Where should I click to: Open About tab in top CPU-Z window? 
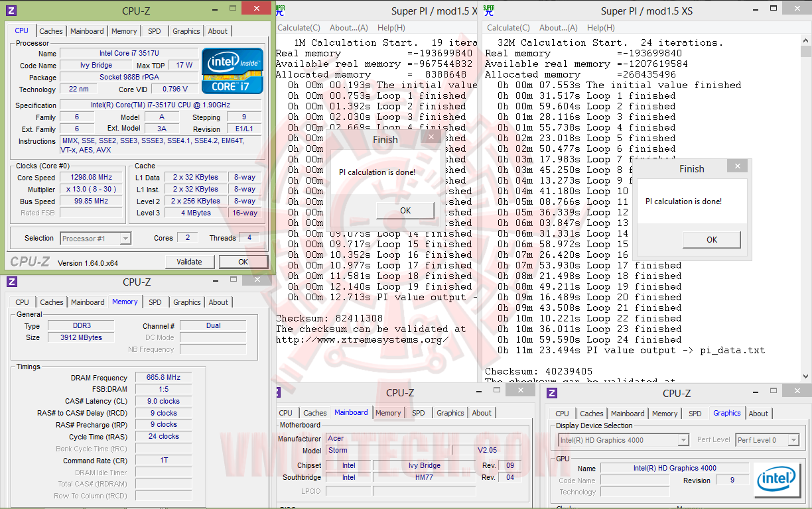[x=218, y=31]
